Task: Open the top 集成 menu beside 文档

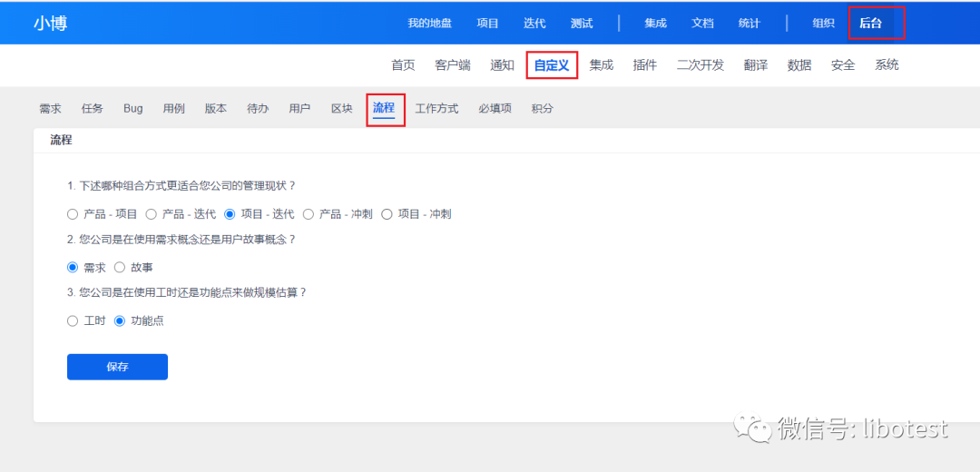Action: click(x=656, y=23)
